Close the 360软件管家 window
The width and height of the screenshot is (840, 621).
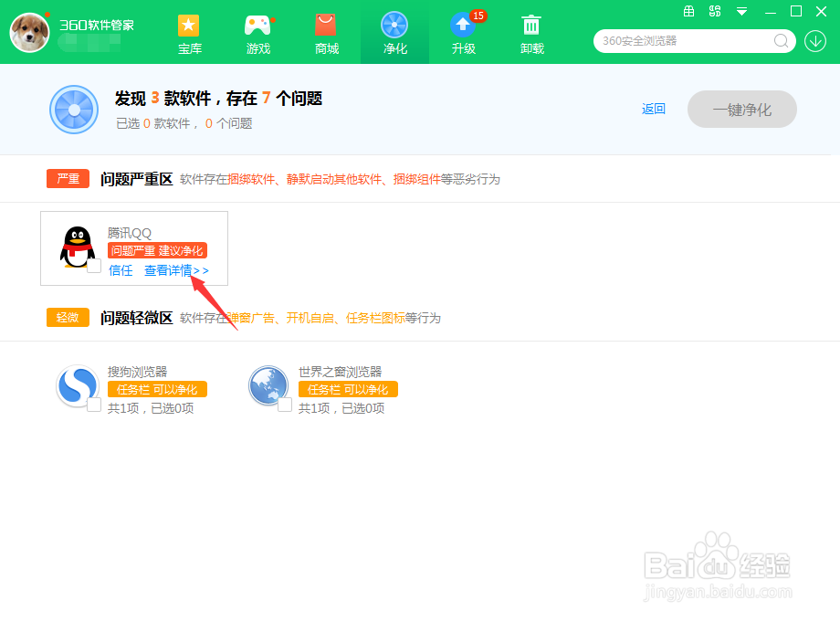pyautogui.click(x=821, y=11)
